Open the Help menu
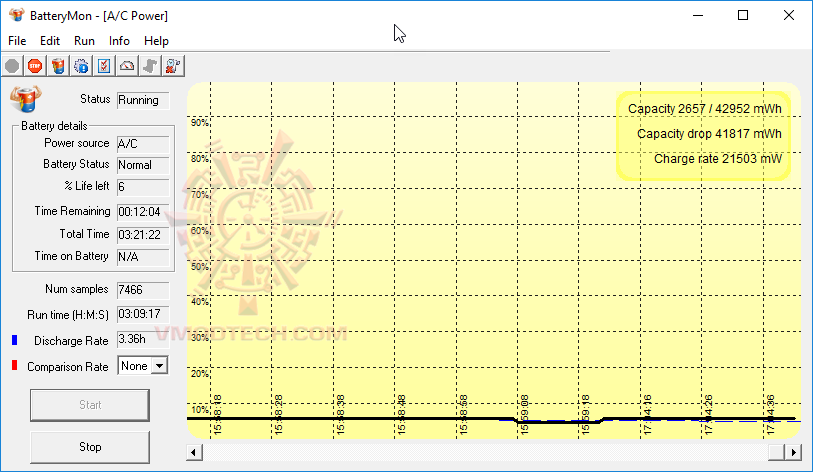 [x=156, y=41]
